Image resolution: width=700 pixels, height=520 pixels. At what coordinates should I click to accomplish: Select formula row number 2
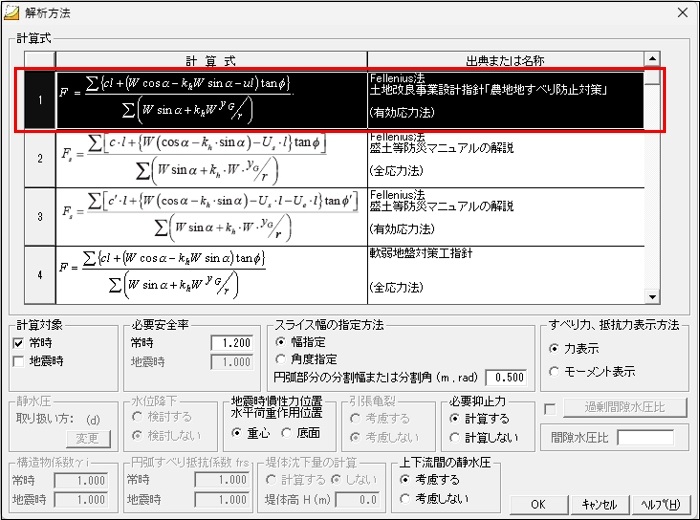[40, 158]
